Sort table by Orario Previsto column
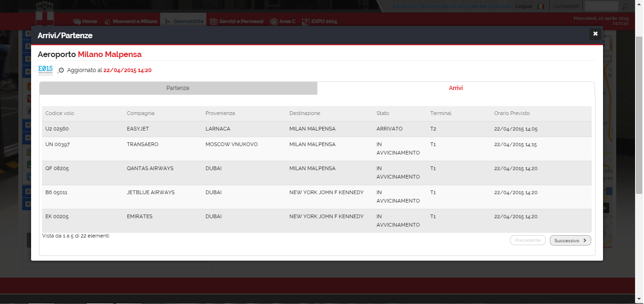Image resolution: width=644 pixels, height=304 pixels. 512,114
